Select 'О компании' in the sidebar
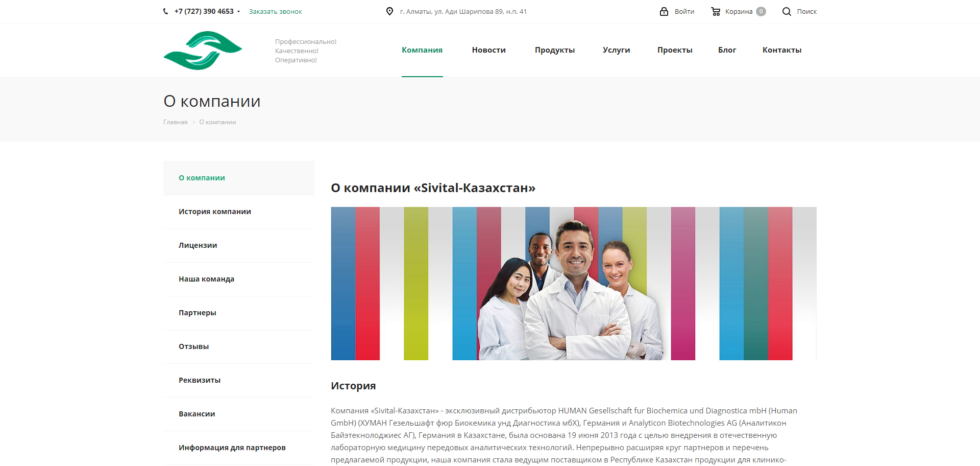980x466 pixels. pos(239,178)
